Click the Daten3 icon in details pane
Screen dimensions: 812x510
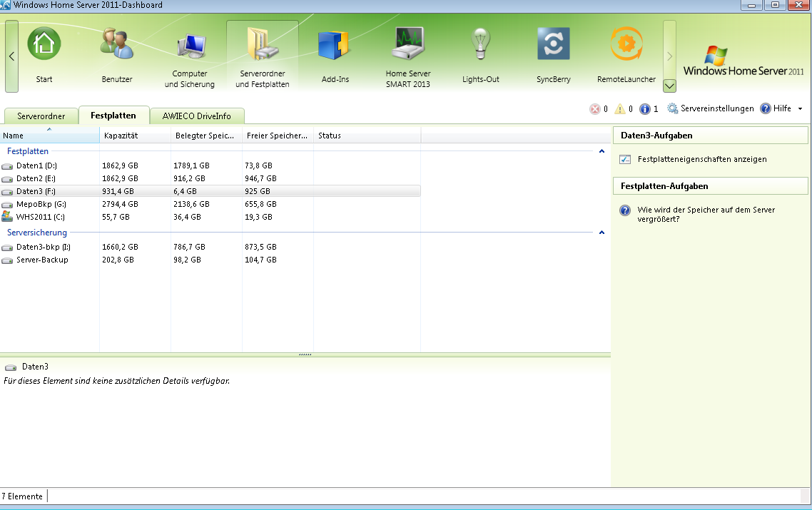point(11,367)
